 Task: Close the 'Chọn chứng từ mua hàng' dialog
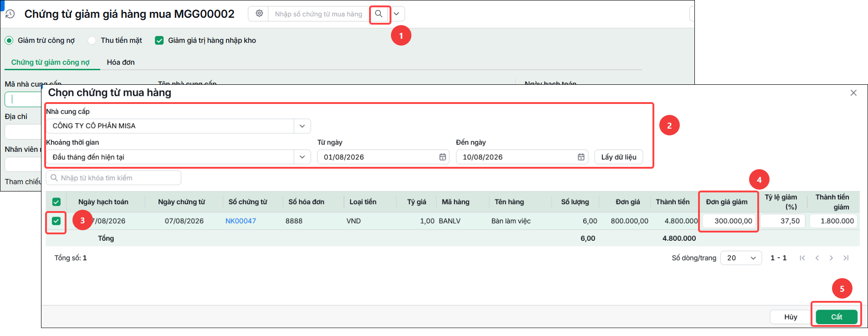[853, 93]
